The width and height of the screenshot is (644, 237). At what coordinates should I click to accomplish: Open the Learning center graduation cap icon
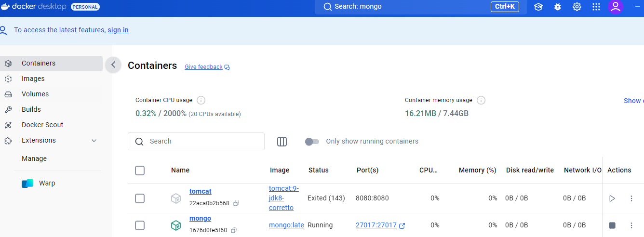538,7
